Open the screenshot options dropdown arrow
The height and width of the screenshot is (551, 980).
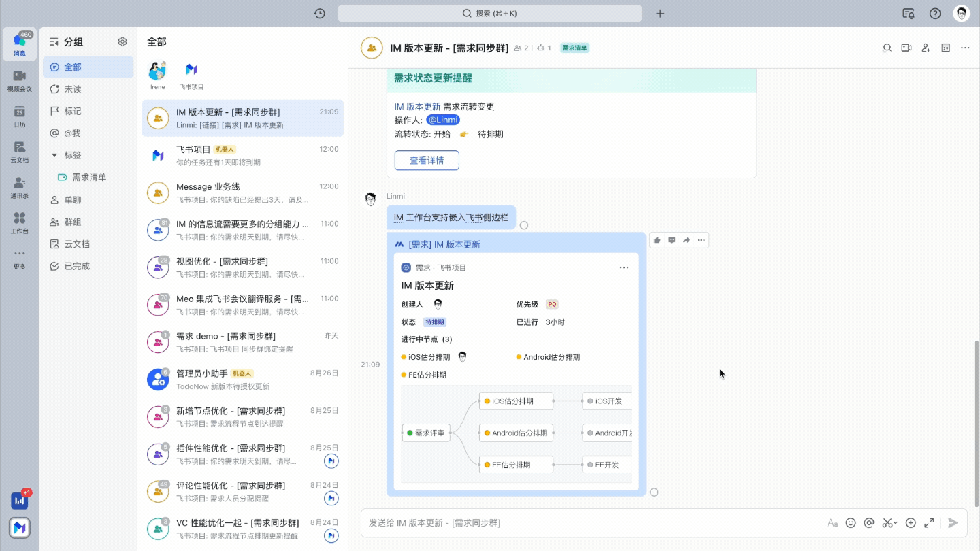896,523
